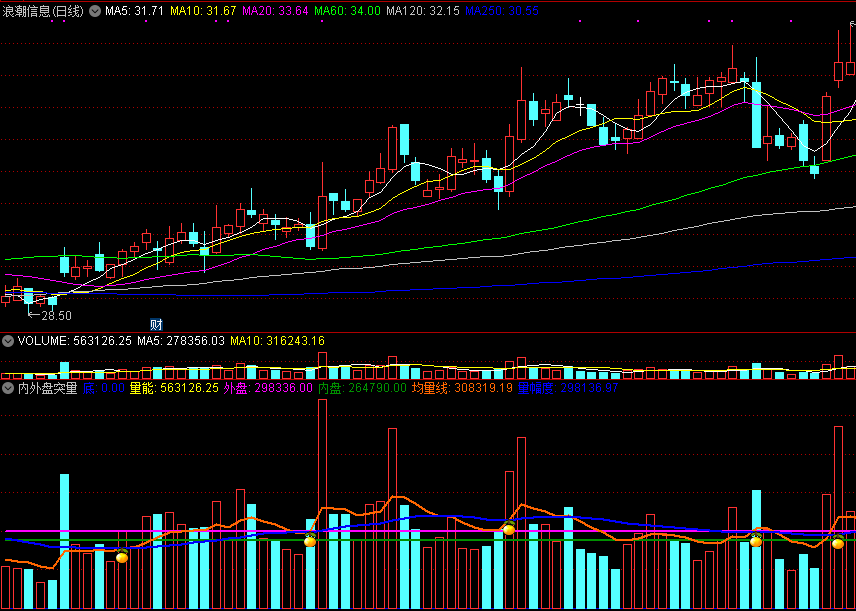Image resolution: width=856 pixels, height=611 pixels.
Task: Click the VOLUME: 563126.25 label
Action: (75, 341)
